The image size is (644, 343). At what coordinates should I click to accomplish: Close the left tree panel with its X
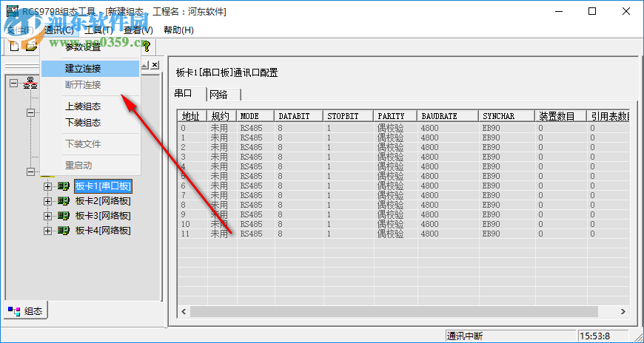click(x=155, y=65)
